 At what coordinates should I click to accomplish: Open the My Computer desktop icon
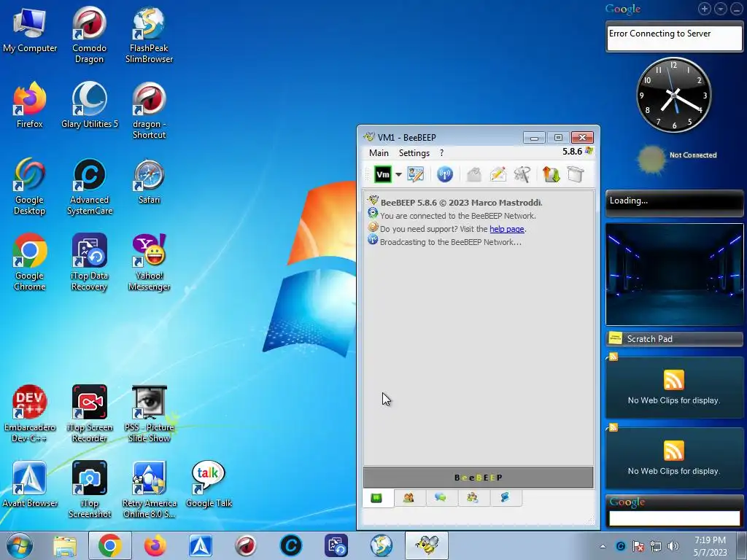pyautogui.click(x=29, y=29)
